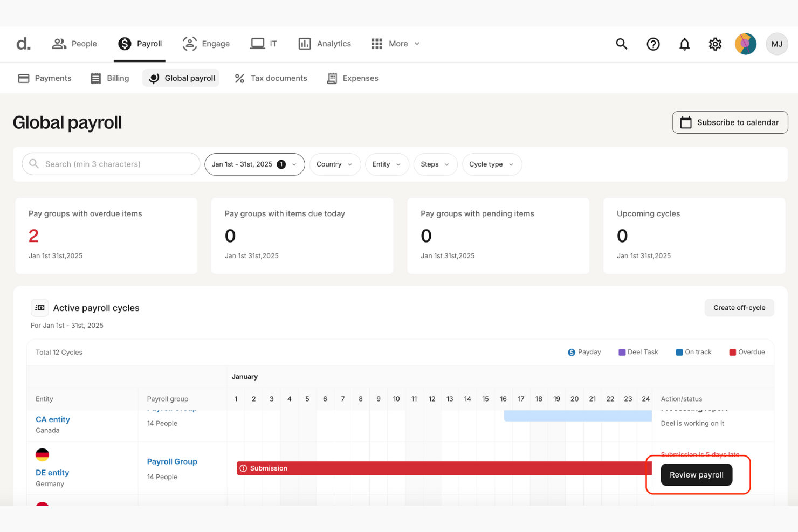798x532 pixels.
Task: Open the Upcoming cycles card
Action: click(694, 236)
